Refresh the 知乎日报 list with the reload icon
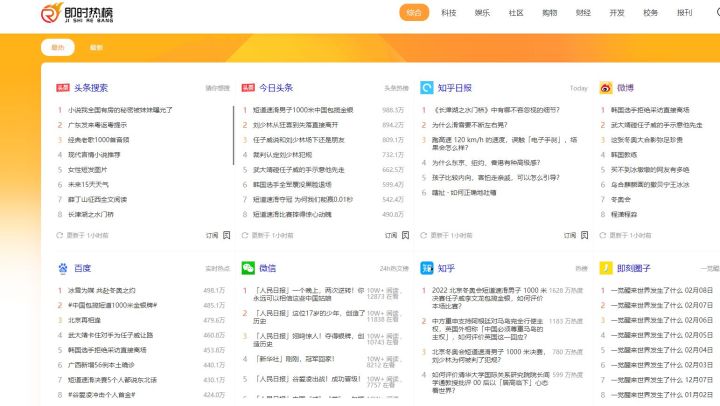Image resolution: width=720 pixels, height=406 pixels. pos(423,235)
